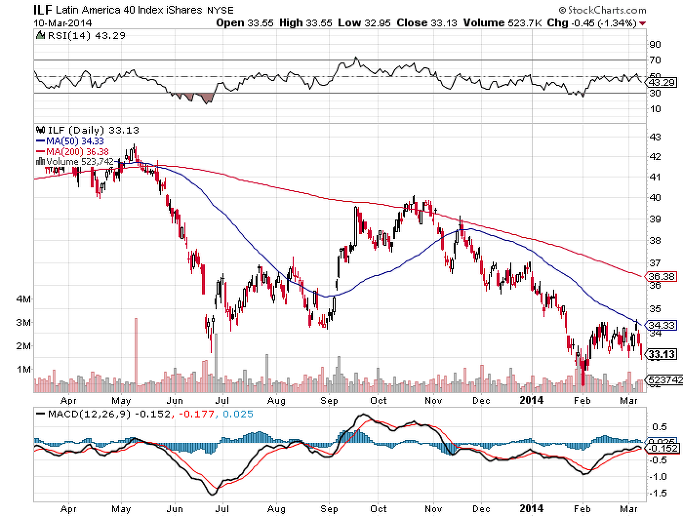The width and height of the screenshot is (683, 517).
Task: Click the 4M label on the volume scale
Action: pyautogui.click(x=24, y=299)
